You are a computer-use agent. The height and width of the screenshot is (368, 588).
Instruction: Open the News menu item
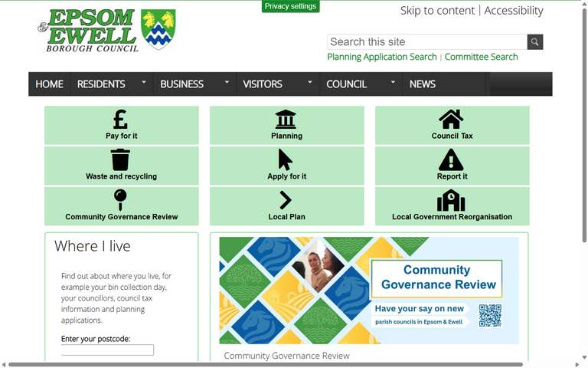click(422, 84)
